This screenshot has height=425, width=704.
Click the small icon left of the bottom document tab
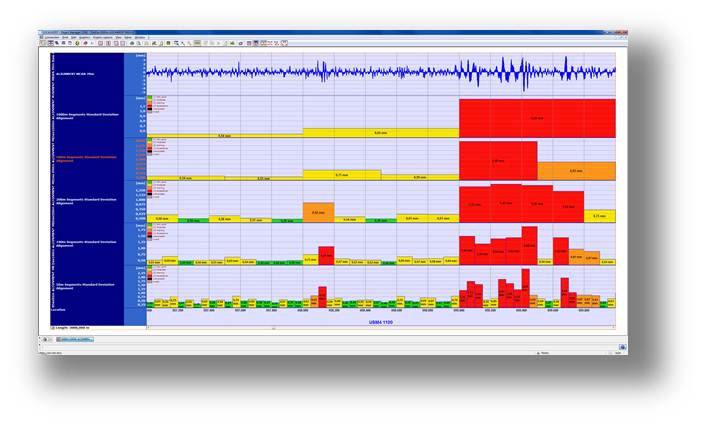(44, 339)
